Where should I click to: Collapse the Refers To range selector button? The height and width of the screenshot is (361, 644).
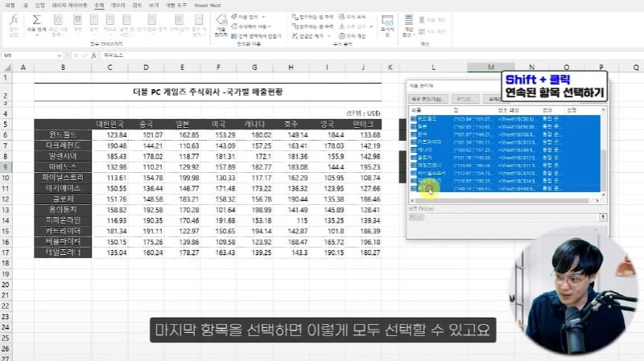coord(602,216)
